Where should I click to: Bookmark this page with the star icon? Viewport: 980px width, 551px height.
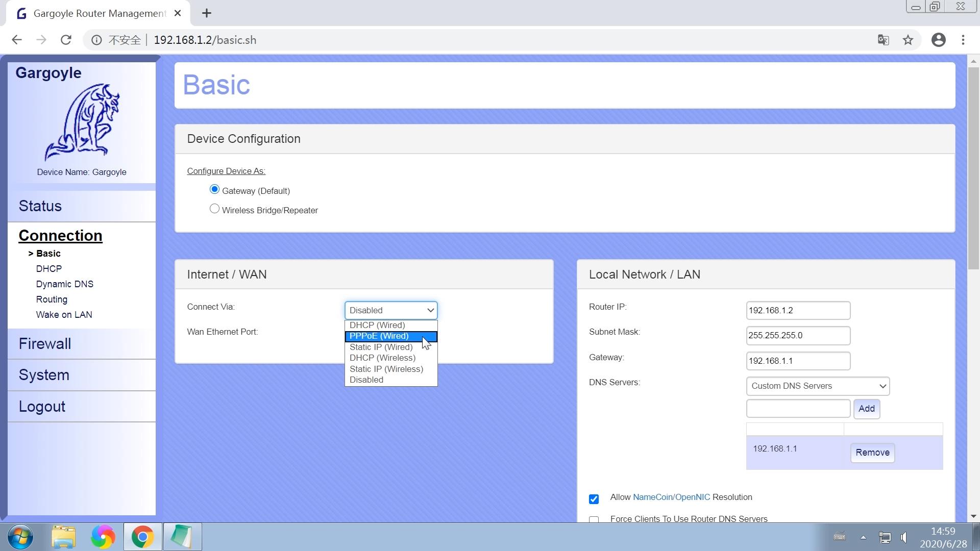[908, 40]
